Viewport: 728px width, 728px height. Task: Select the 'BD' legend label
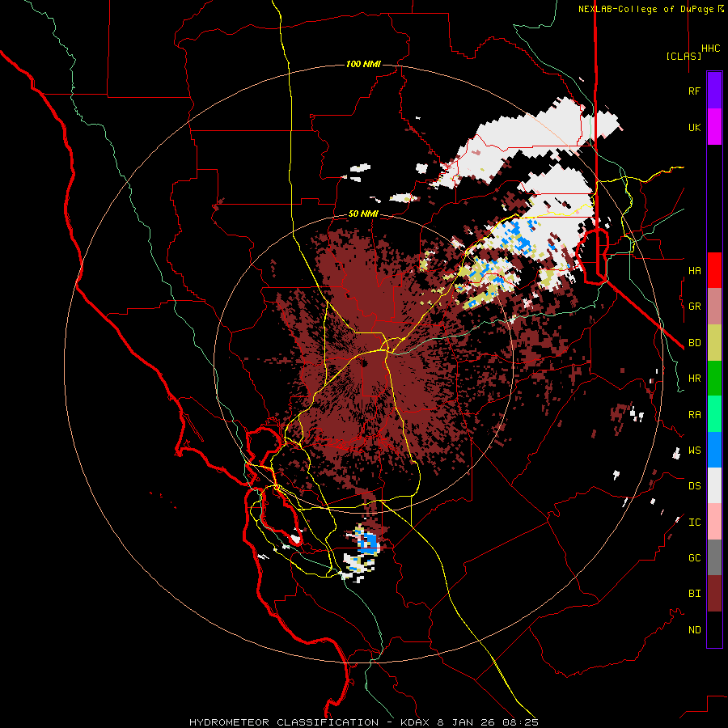click(x=694, y=343)
